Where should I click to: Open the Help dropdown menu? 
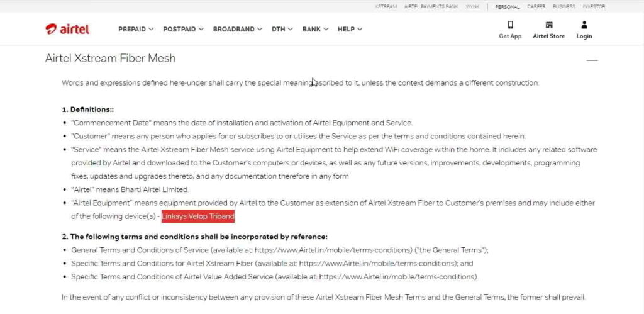(x=350, y=29)
